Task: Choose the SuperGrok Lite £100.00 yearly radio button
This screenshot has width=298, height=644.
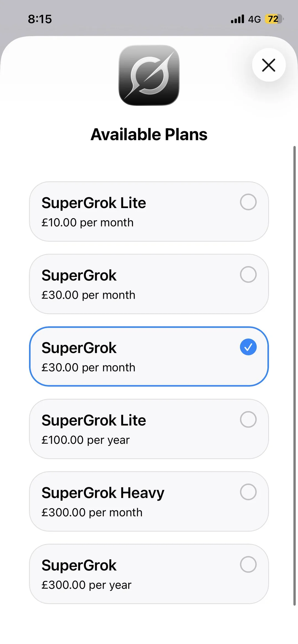Action: (248, 419)
